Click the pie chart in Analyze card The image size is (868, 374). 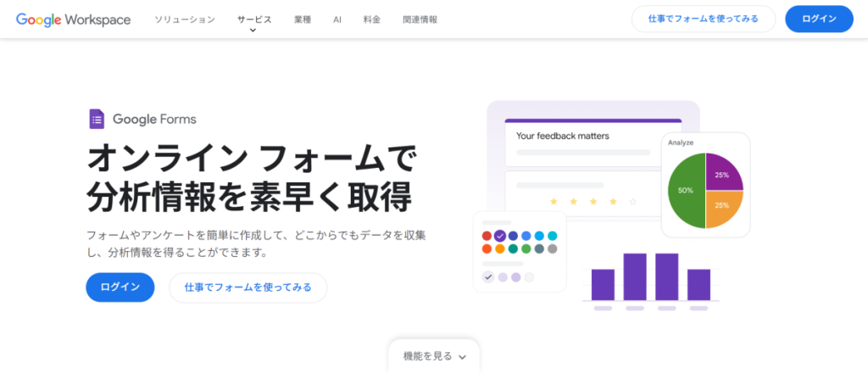(x=705, y=190)
